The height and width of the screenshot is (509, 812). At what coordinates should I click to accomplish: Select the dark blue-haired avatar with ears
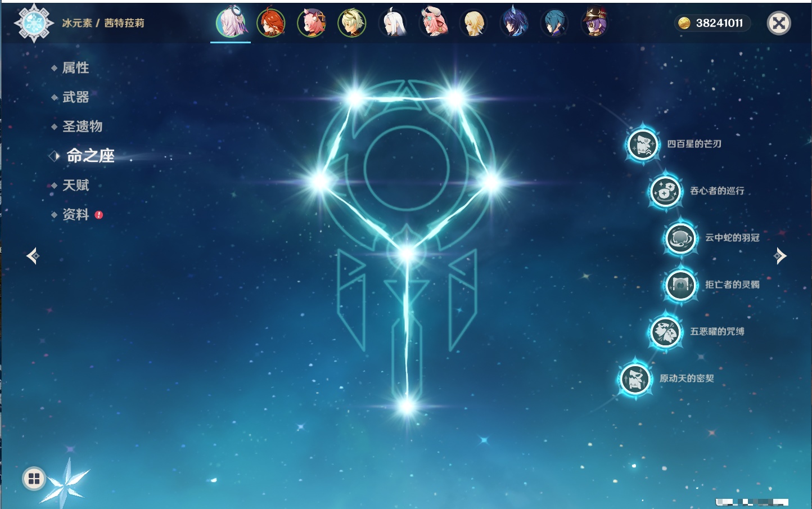[514, 23]
